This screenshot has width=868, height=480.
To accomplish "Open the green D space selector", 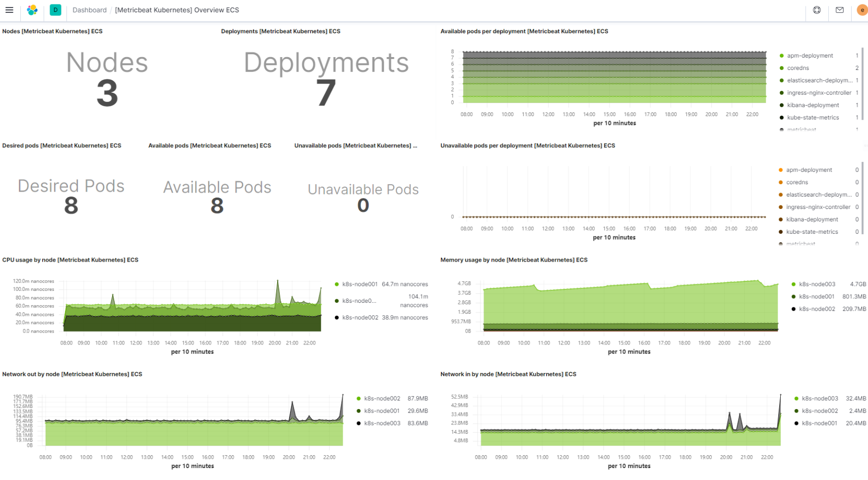I will 56,10.
